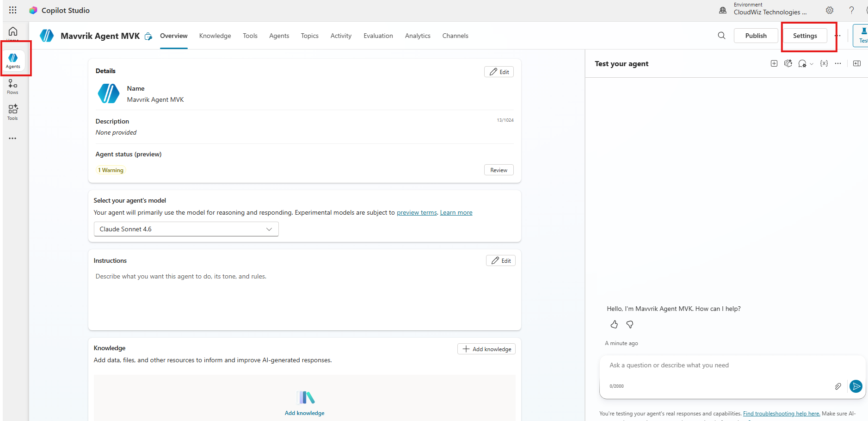Click the A minute ago timestamp

click(622, 343)
